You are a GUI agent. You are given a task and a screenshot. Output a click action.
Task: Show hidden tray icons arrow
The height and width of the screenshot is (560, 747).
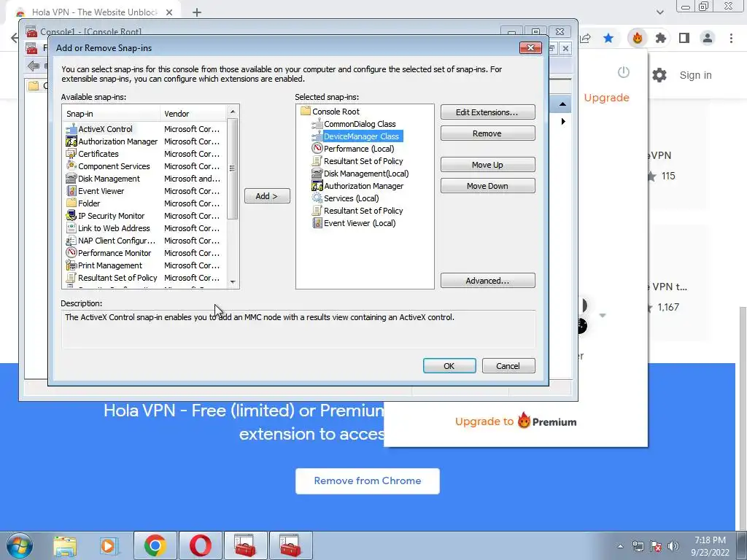click(620, 546)
